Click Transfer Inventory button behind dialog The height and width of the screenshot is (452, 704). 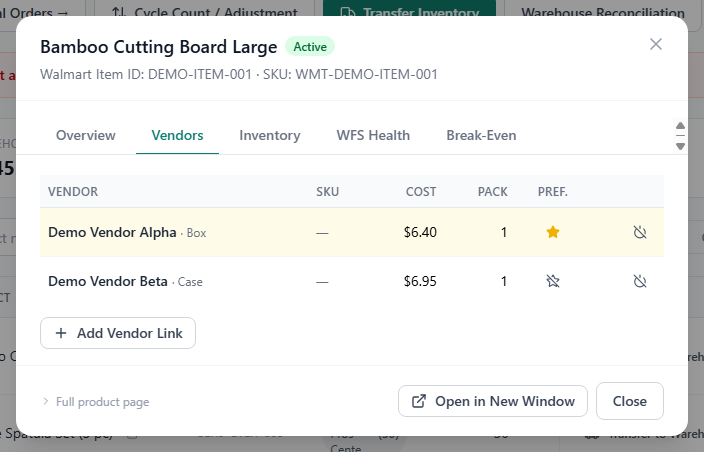coord(409,10)
